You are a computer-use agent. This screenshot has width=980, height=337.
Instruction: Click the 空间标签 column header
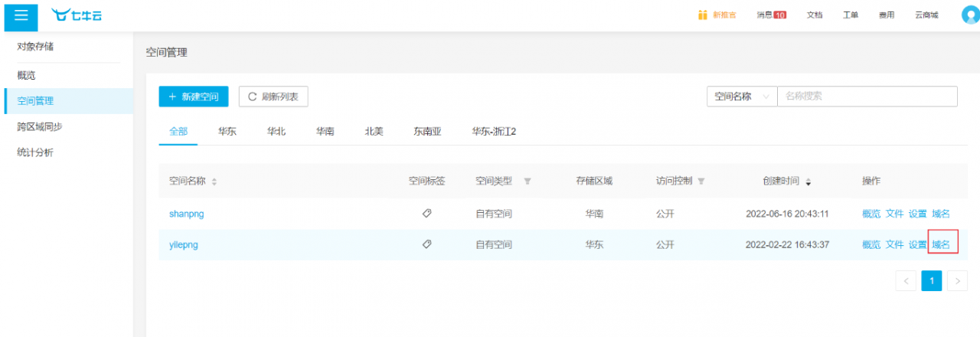[426, 182]
